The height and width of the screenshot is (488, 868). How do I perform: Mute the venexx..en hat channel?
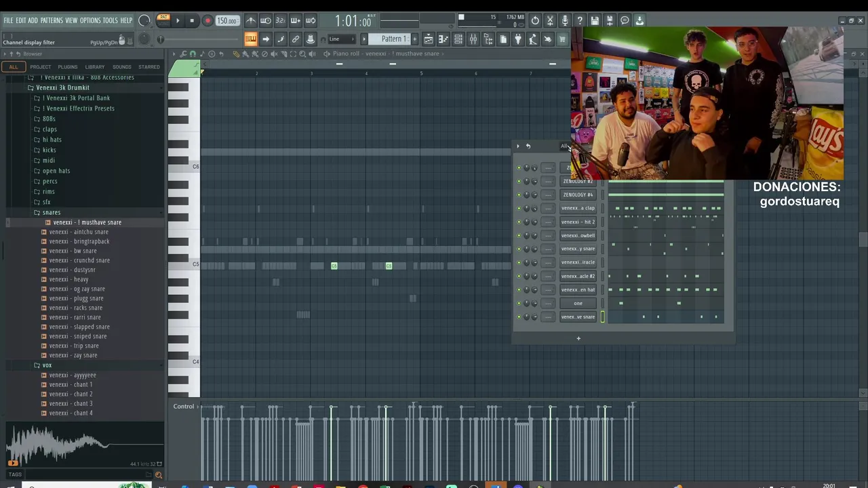pyautogui.click(x=519, y=290)
